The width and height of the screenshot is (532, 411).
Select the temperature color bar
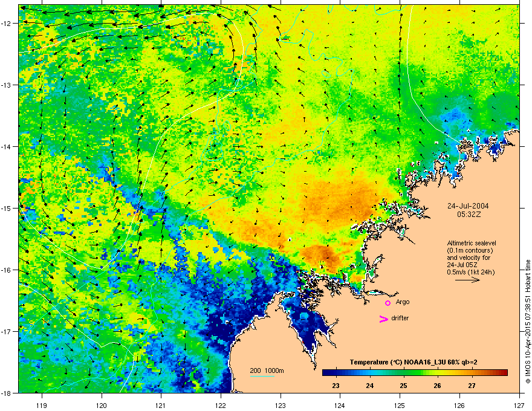click(415, 373)
